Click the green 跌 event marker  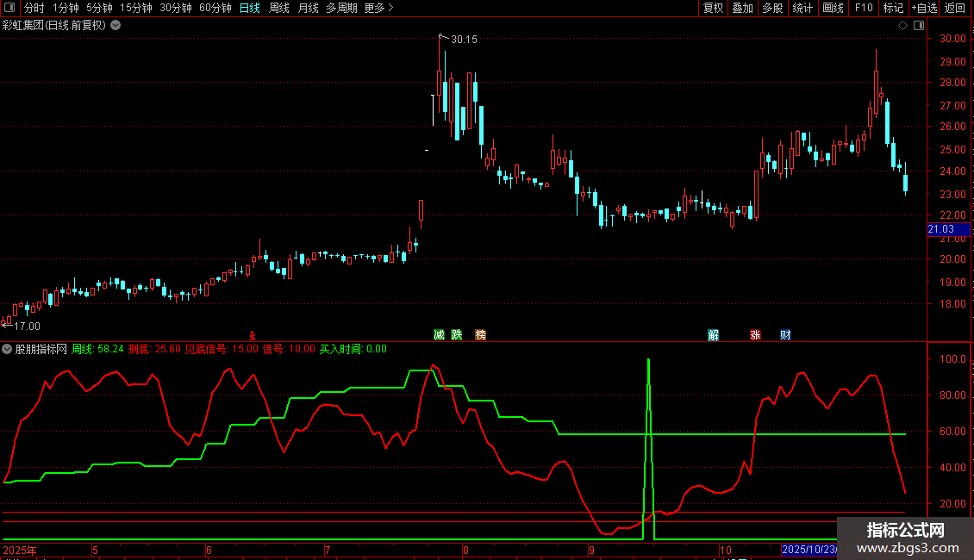pyautogui.click(x=457, y=334)
